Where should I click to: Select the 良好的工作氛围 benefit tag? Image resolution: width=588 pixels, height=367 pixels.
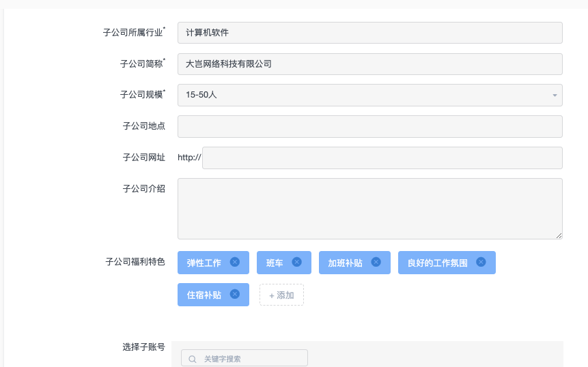click(x=447, y=263)
